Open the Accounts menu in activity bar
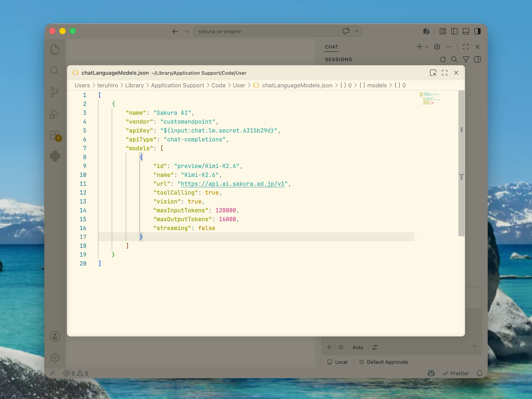The width and height of the screenshot is (532, 399). (x=55, y=336)
